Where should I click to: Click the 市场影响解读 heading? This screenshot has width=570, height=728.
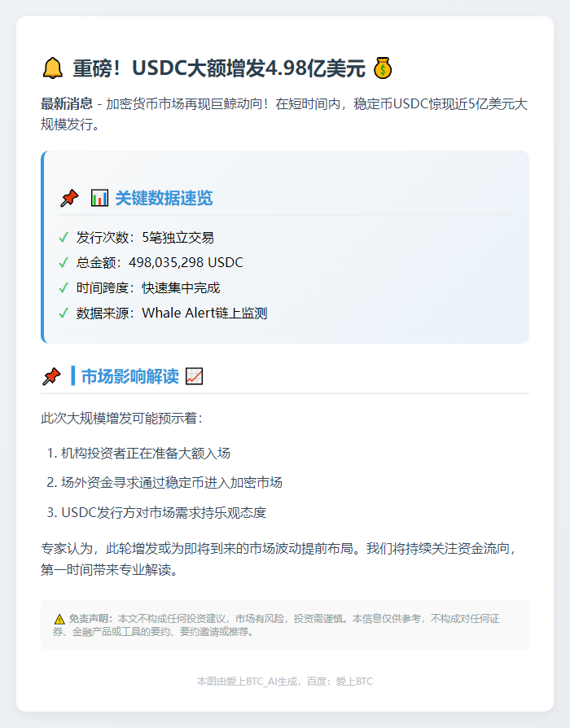[x=130, y=376]
